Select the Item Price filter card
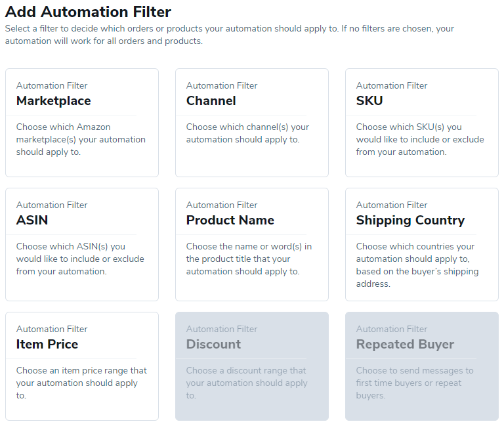Viewport: 504px width, 426px height. [82, 366]
